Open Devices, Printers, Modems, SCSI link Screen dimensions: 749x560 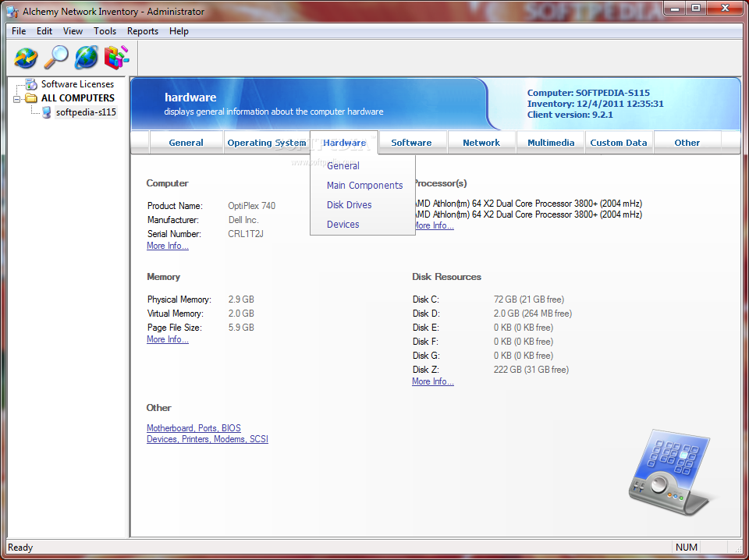(x=208, y=439)
